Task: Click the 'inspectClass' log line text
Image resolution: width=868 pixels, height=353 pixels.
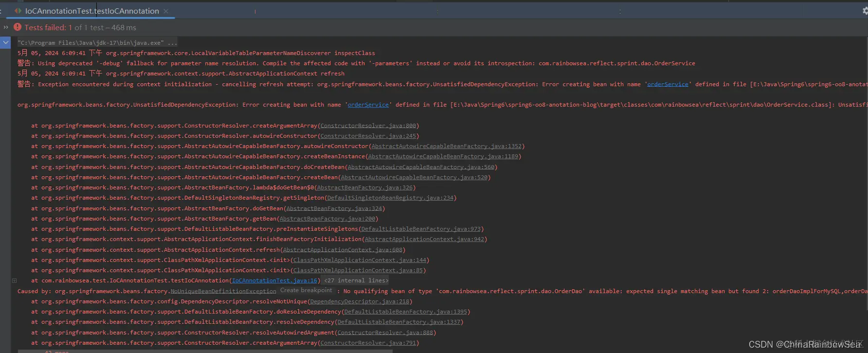Action: (196, 53)
